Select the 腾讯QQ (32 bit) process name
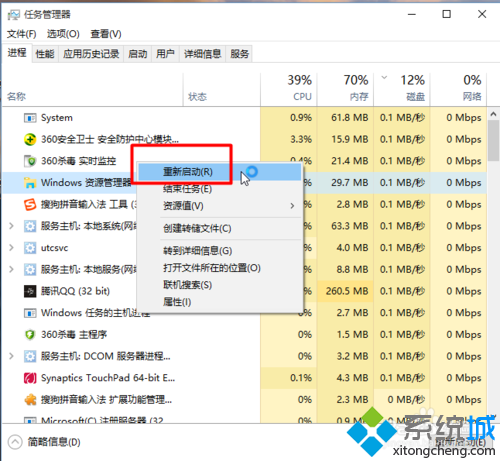The height and width of the screenshot is (461, 500). pos(75,291)
